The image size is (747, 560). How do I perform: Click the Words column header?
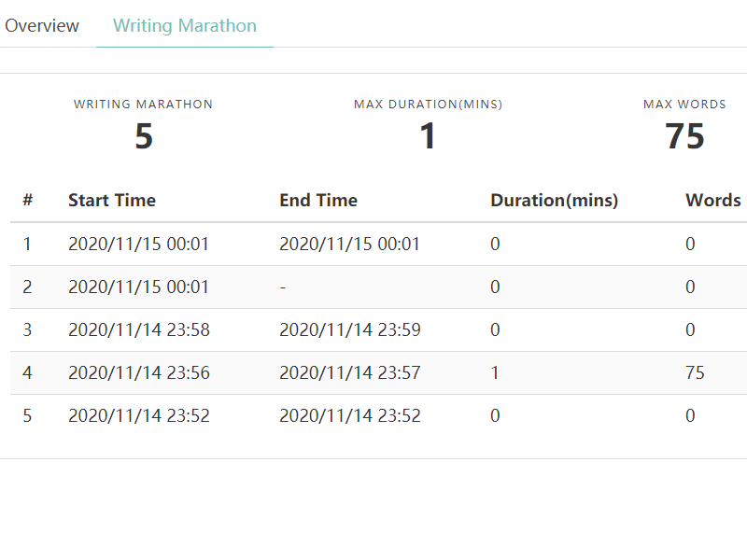[x=712, y=200]
